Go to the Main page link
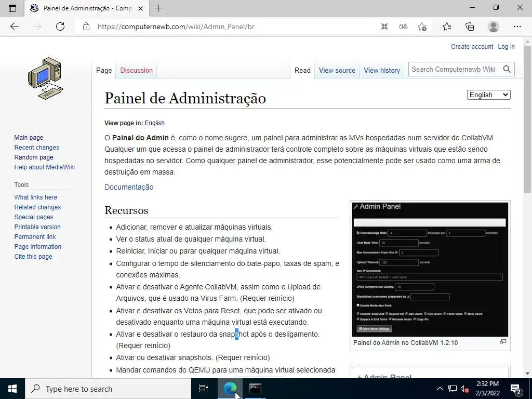Viewport: 532px width, 399px height. point(29,137)
